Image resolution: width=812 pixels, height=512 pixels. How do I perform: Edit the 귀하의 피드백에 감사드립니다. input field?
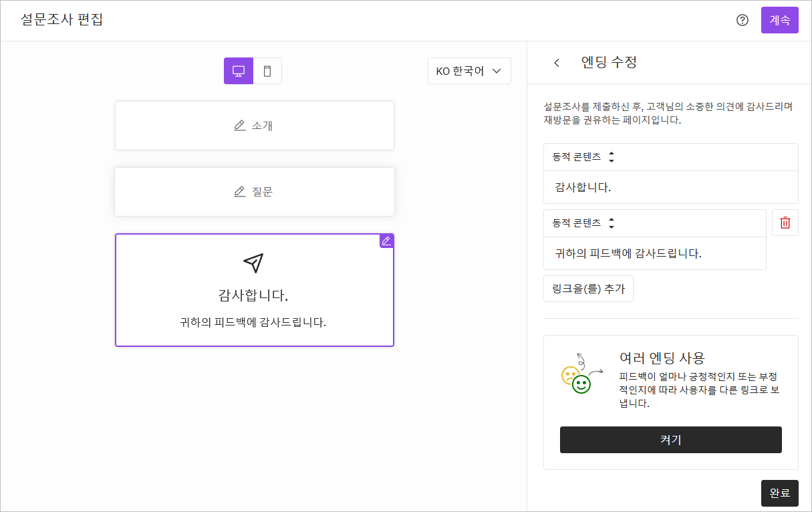655,253
